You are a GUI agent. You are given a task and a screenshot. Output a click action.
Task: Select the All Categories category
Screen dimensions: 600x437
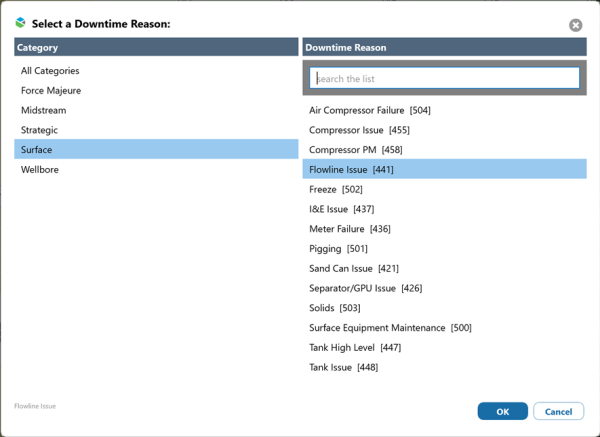pyautogui.click(x=50, y=71)
